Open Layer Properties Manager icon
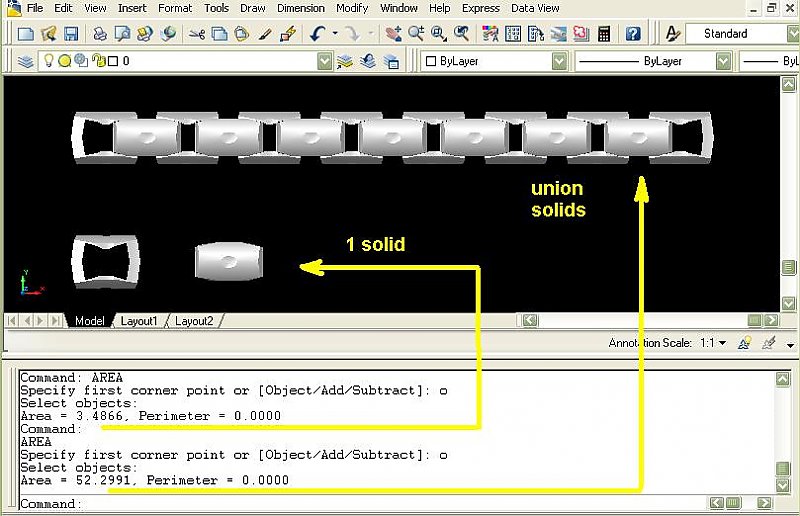The height and width of the screenshot is (516, 800). coord(26,61)
